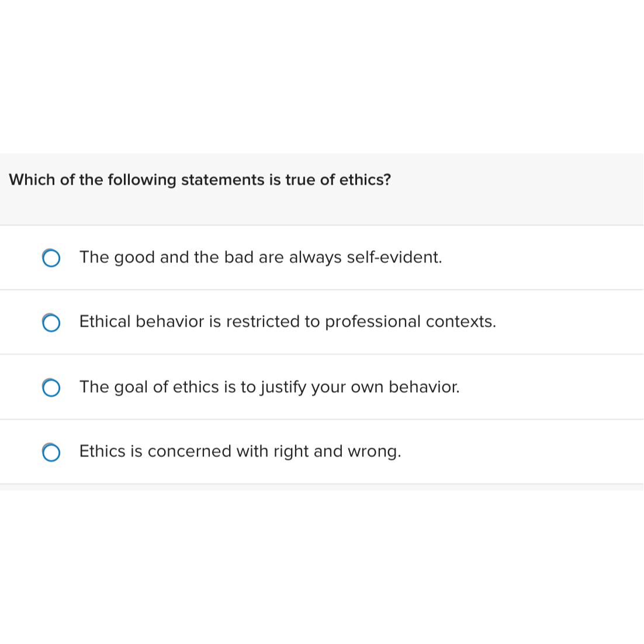Click the label 'Ethical behavior is restricted to professional contexts.'
Screen dimensions: 644x644
[x=288, y=321]
